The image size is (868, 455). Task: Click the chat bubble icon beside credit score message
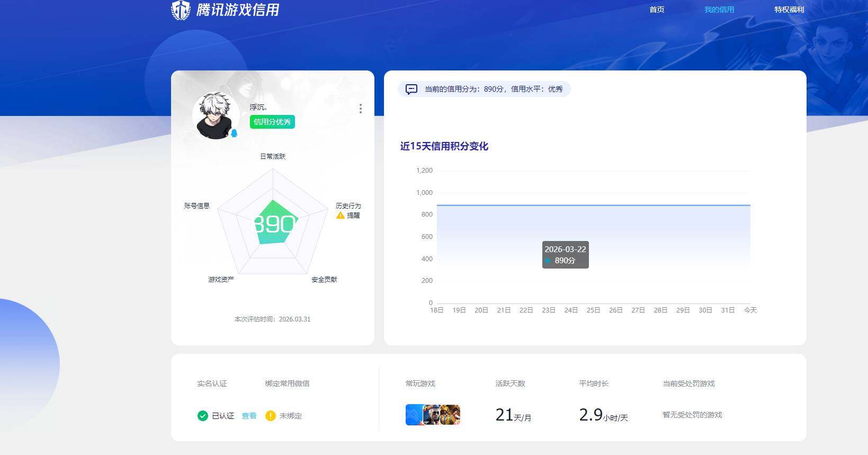click(x=411, y=89)
